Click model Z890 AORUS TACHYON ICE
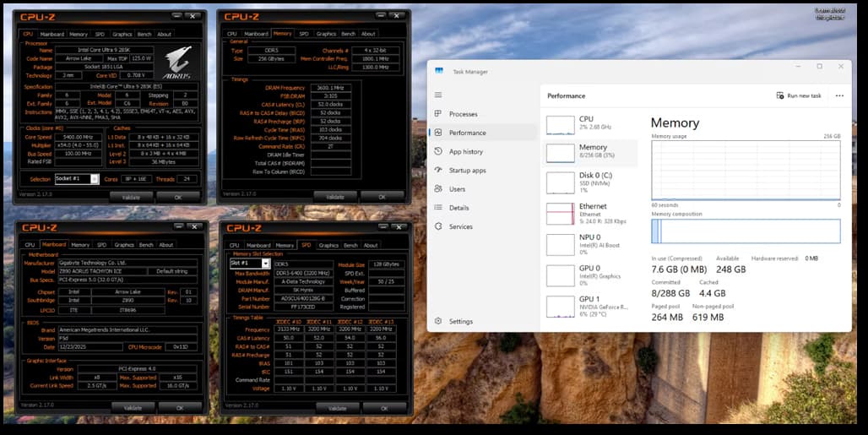868x435 pixels. click(x=102, y=271)
